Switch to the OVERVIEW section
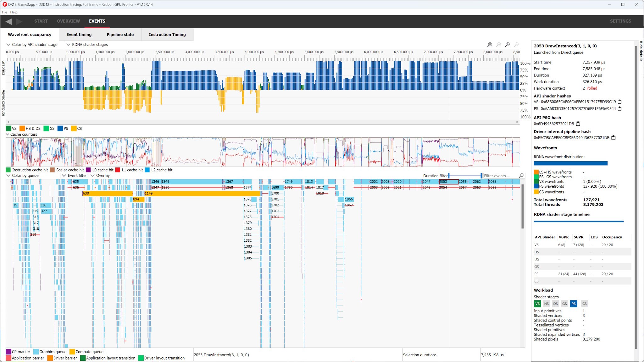 pos(68,21)
